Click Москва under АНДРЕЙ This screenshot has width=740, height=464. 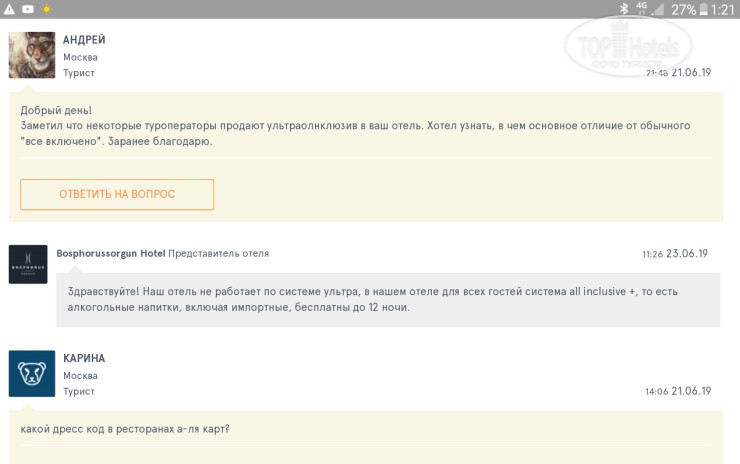tap(81, 58)
